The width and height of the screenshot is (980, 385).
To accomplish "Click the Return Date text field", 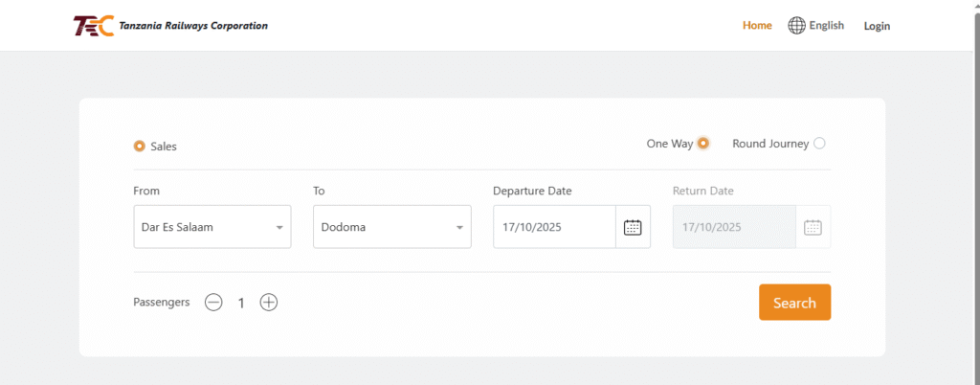I will click(x=733, y=227).
